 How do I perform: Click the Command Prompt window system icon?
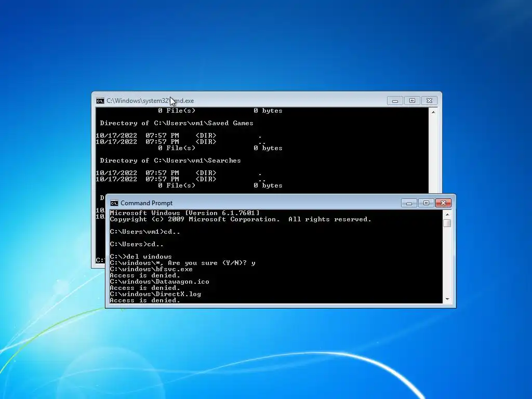pyautogui.click(x=114, y=203)
